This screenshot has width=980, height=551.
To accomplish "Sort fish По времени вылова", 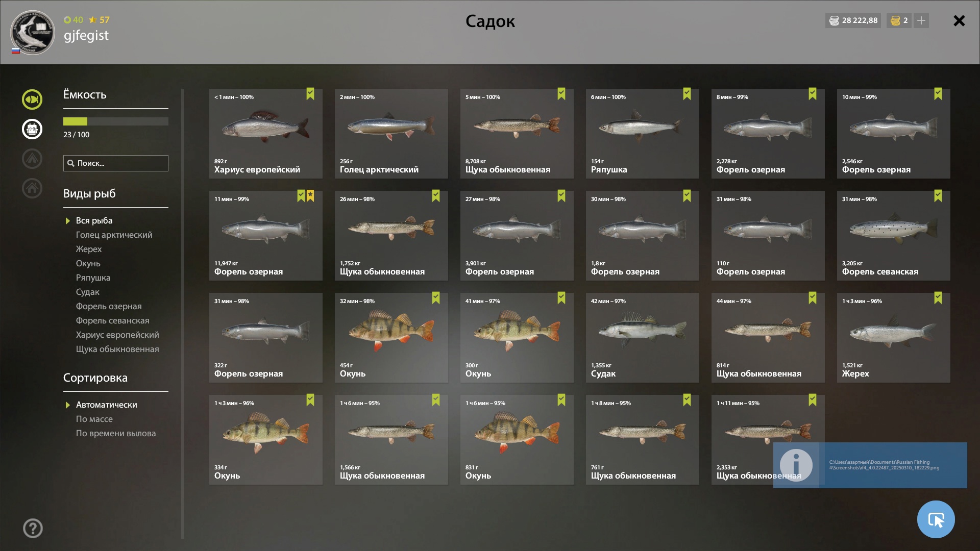I will (116, 433).
